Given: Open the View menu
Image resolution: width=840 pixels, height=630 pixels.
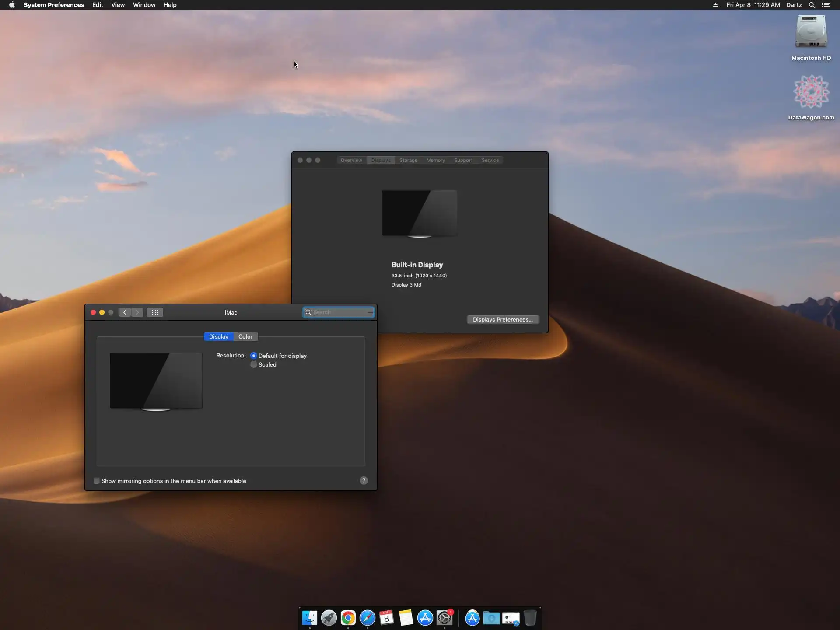Looking at the screenshot, I should click(118, 5).
